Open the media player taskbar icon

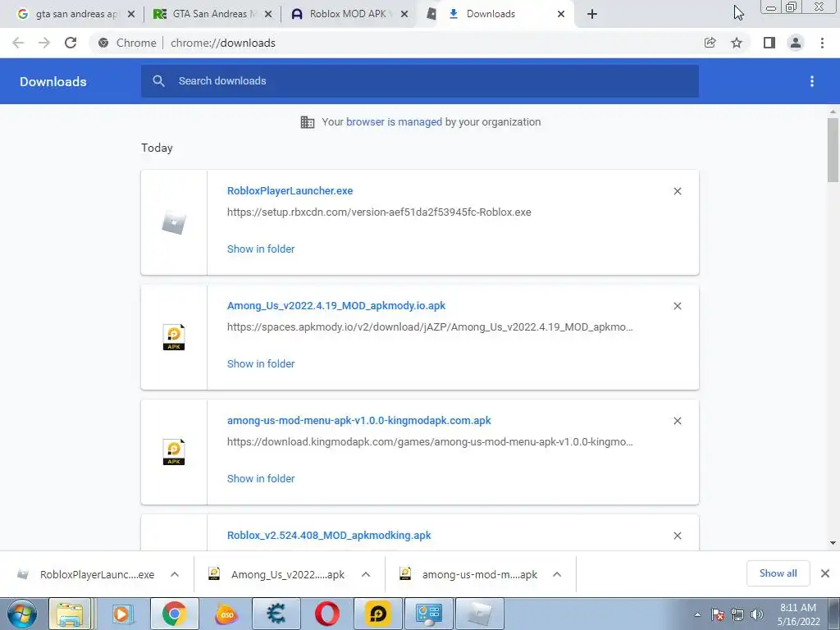[x=122, y=614]
